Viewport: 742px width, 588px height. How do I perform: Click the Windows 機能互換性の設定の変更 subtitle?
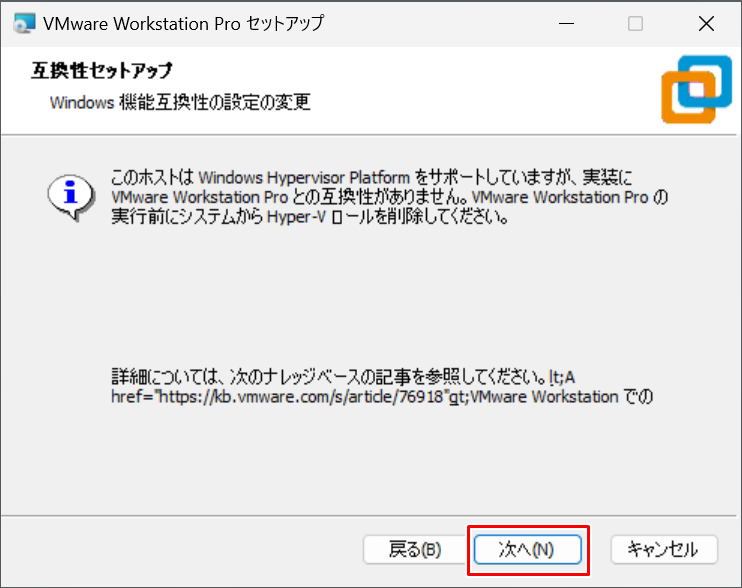click(180, 102)
